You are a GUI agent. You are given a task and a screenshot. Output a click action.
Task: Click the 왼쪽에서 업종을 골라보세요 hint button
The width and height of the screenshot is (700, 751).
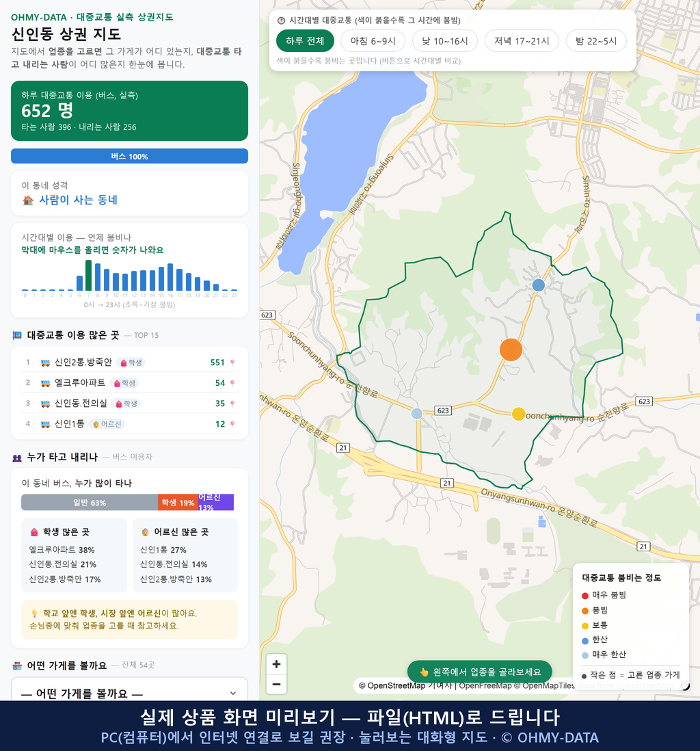click(x=480, y=672)
